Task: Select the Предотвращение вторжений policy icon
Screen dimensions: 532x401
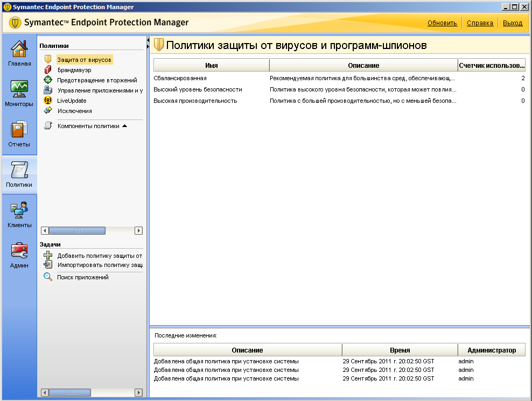Action: 47,80
